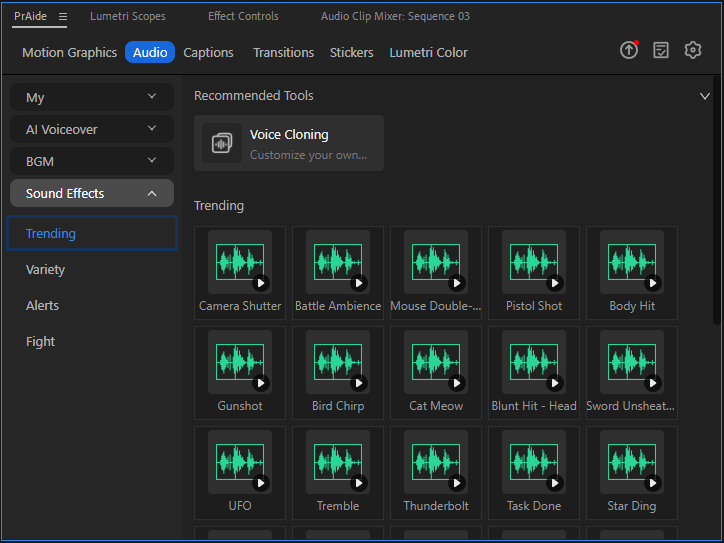Switch to Motion Graphics category
The height and width of the screenshot is (543, 724).
[x=70, y=52]
